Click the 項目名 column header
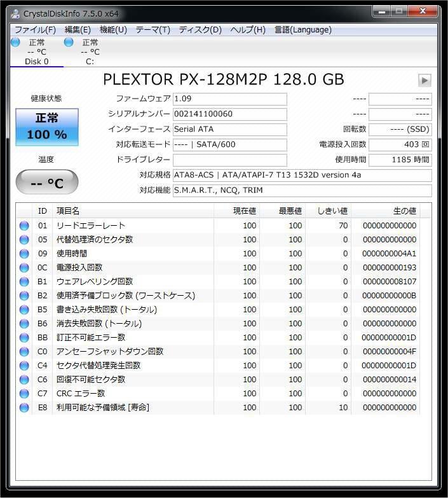Viewport: 448px width, 498px height. point(133,211)
